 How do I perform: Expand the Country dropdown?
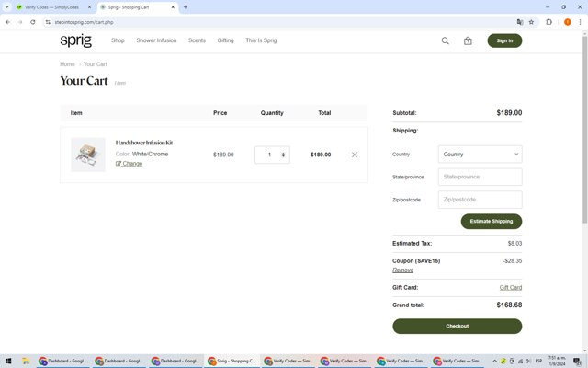pos(480,155)
